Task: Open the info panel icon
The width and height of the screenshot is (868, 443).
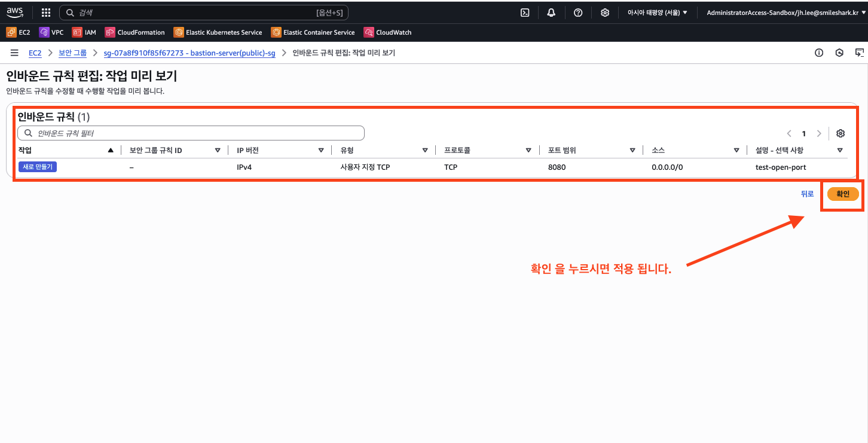Action: (819, 53)
